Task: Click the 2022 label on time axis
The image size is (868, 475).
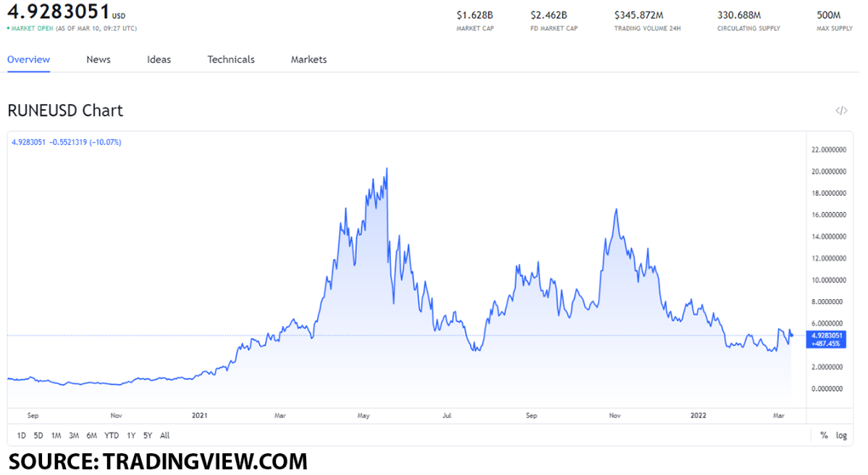Action: (x=698, y=415)
